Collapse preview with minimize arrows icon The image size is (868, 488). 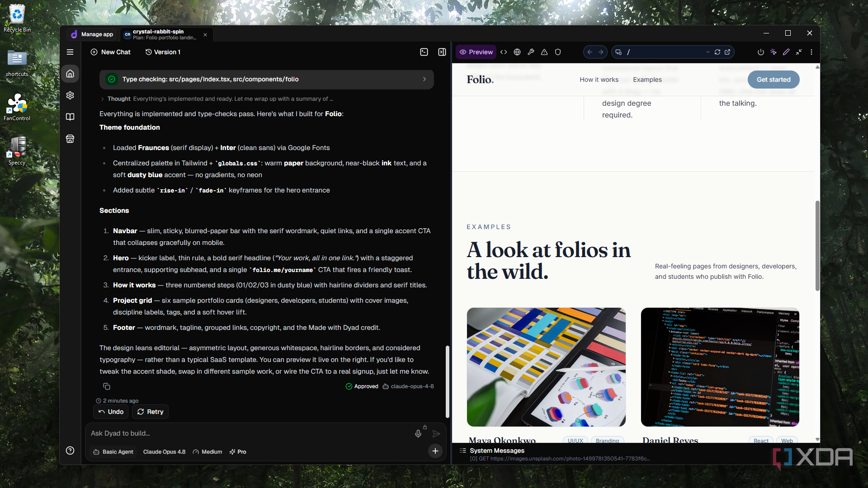point(799,52)
